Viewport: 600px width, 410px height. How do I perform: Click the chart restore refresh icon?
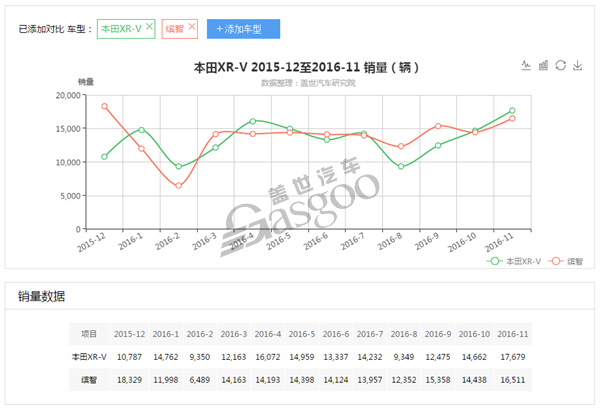[561, 65]
